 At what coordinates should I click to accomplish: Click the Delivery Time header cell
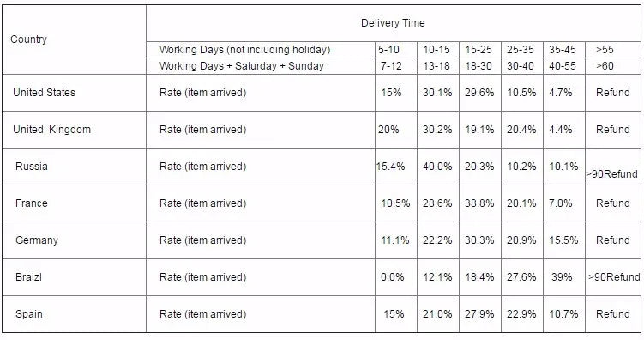pos(393,23)
